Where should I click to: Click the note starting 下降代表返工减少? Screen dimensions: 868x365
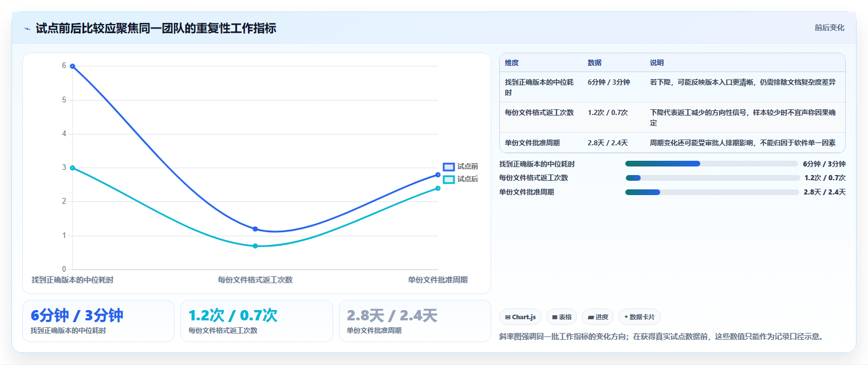tap(743, 118)
